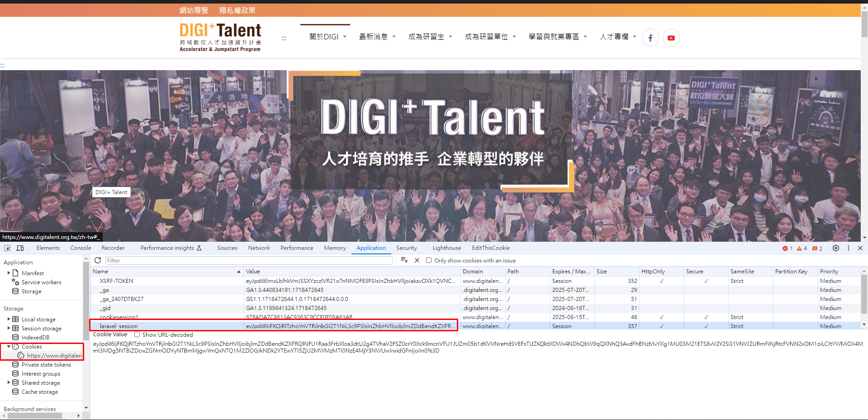Open the 最新消息 dropdown menu
Image resolution: width=868 pixels, height=420 pixels.
click(377, 37)
